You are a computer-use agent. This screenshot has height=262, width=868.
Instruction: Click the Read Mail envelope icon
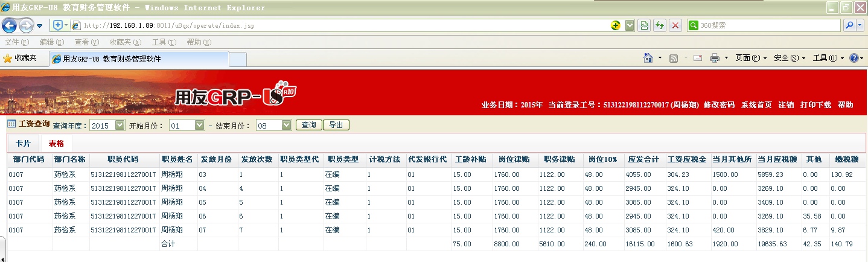click(698, 59)
